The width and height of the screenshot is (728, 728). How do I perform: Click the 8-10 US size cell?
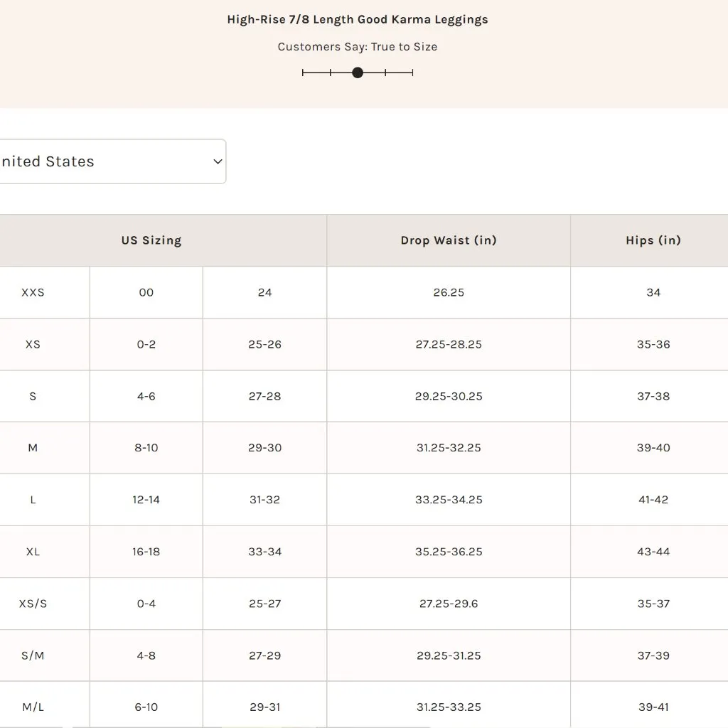(x=146, y=448)
